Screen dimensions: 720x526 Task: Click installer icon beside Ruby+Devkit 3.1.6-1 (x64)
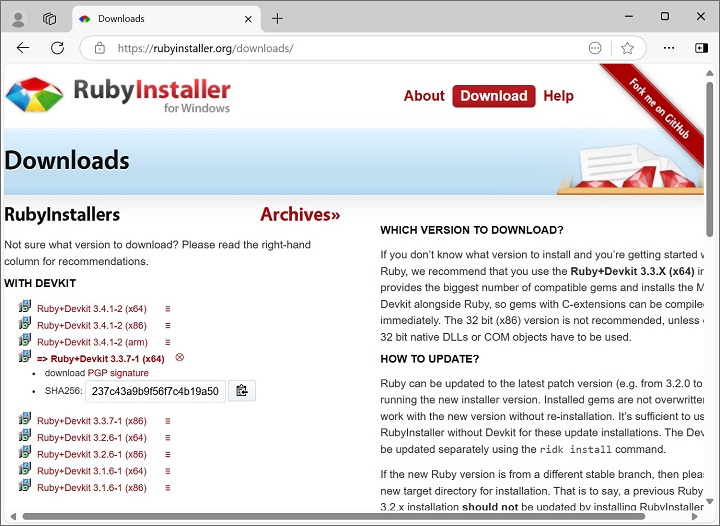(x=25, y=469)
